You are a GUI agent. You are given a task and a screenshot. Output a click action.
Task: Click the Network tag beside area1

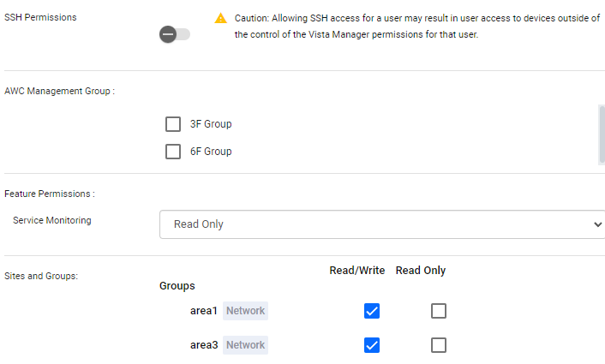point(246,311)
